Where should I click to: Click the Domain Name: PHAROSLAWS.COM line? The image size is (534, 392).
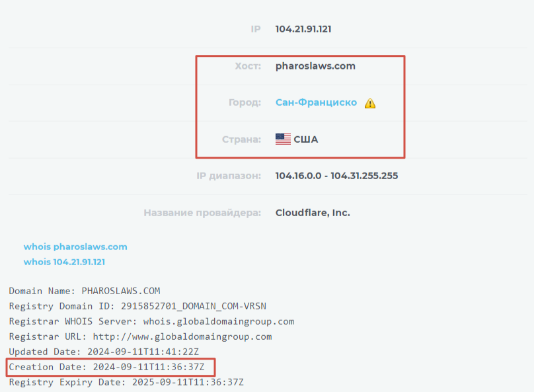(85, 291)
